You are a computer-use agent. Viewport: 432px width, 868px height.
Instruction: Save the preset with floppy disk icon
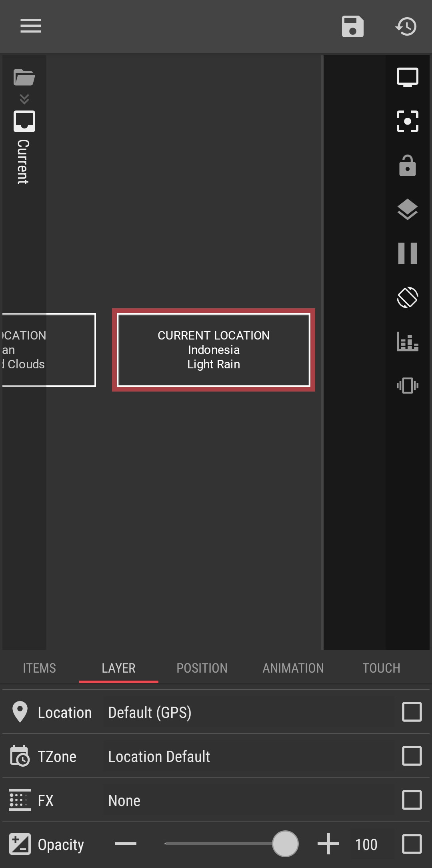click(352, 26)
